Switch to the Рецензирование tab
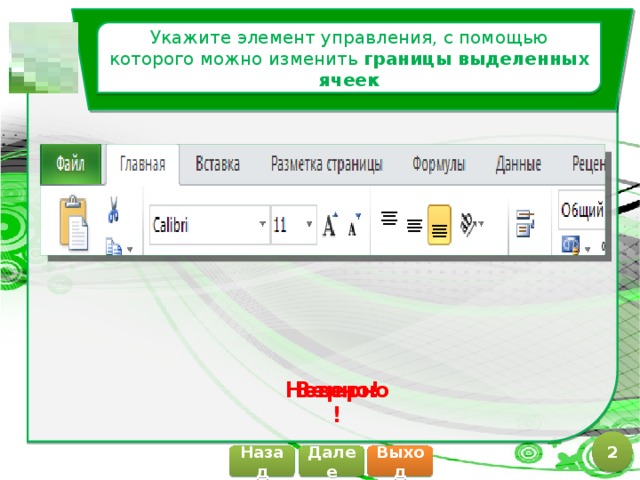 pyautogui.click(x=588, y=164)
